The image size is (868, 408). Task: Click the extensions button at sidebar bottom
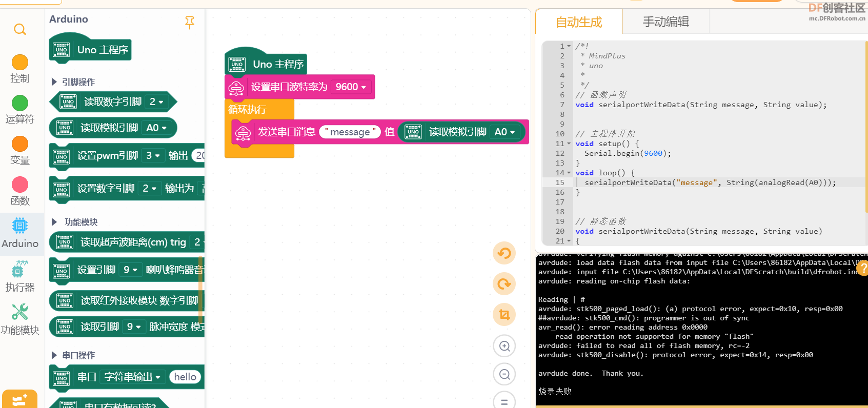pyautogui.click(x=19, y=400)
